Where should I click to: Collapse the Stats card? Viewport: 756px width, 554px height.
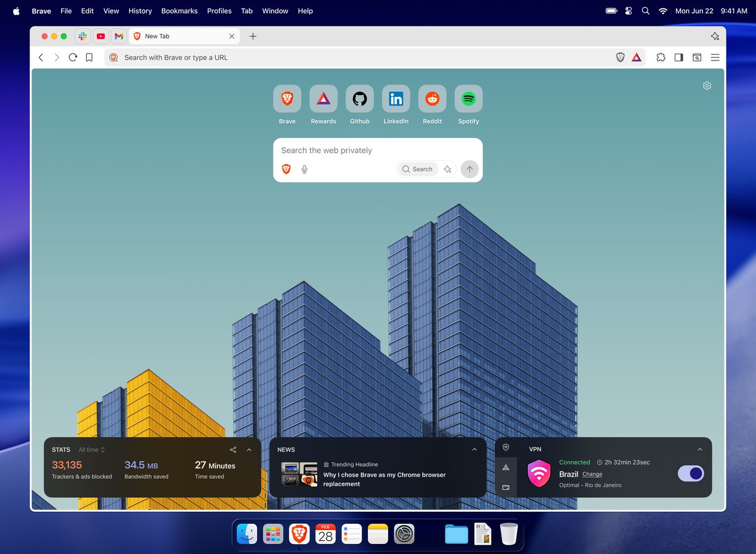(x=249, y=449)
